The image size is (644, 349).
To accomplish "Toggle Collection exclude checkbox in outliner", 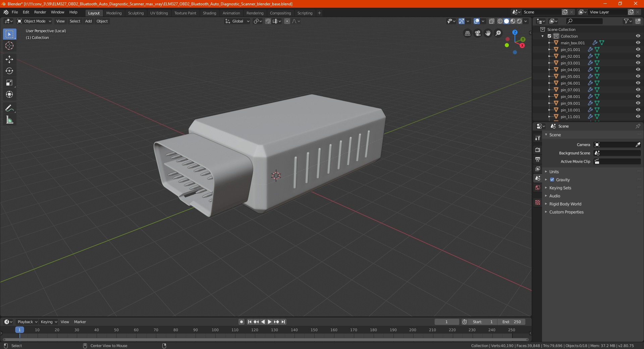I will click(x=549, y=36).
